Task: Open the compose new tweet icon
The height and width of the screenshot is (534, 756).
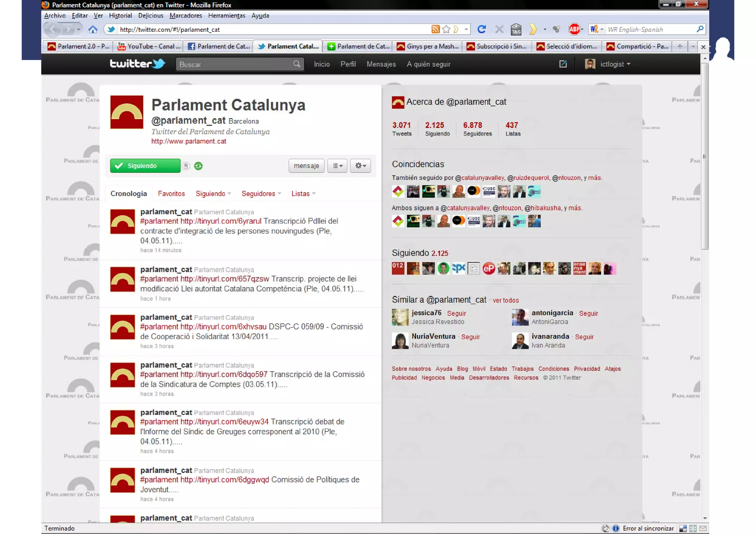Action: tap(563, 64)
